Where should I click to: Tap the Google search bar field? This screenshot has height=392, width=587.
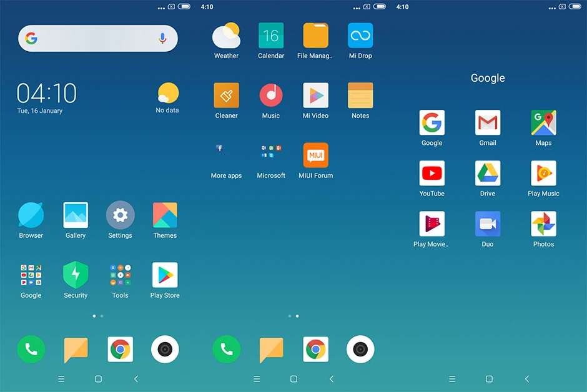coord(97,38)
